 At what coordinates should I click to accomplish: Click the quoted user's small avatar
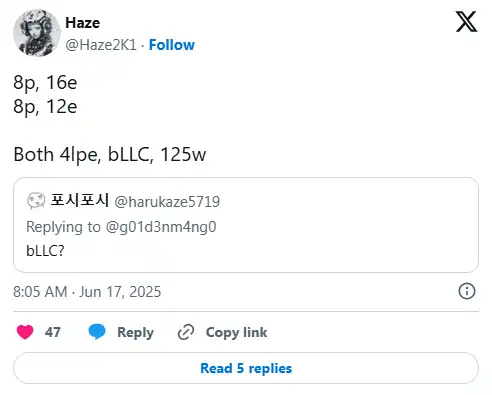36,201
